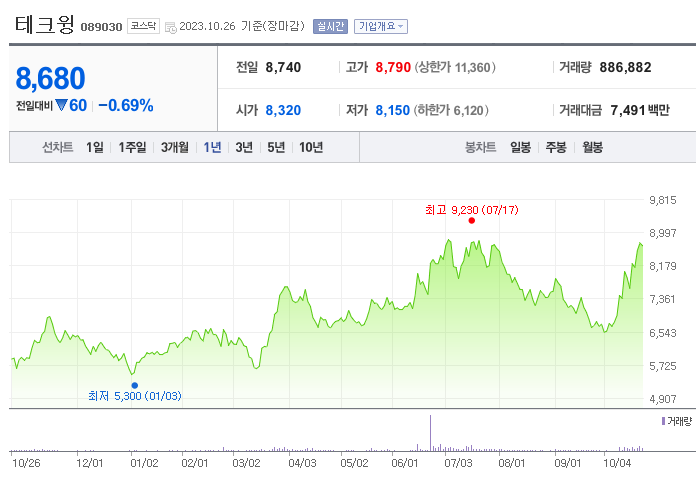Click the 저가 value 8,150
The width and height of the screenshot is (696, 486).
(x=392, y=110)
